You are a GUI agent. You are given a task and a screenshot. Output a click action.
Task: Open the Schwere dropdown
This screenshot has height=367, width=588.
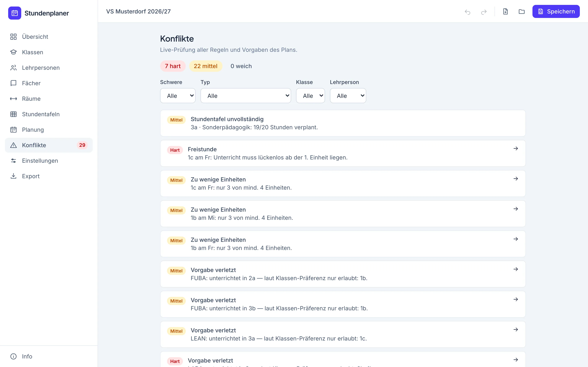178,96
